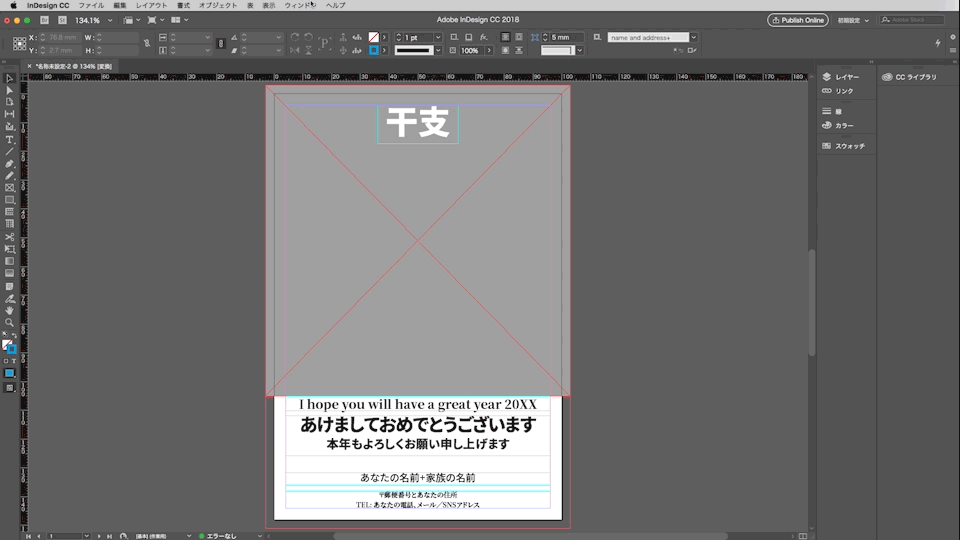This screenshot has width=960, height=540.
Task: Swap fill and stroke arrows
Action: point(14,336)
